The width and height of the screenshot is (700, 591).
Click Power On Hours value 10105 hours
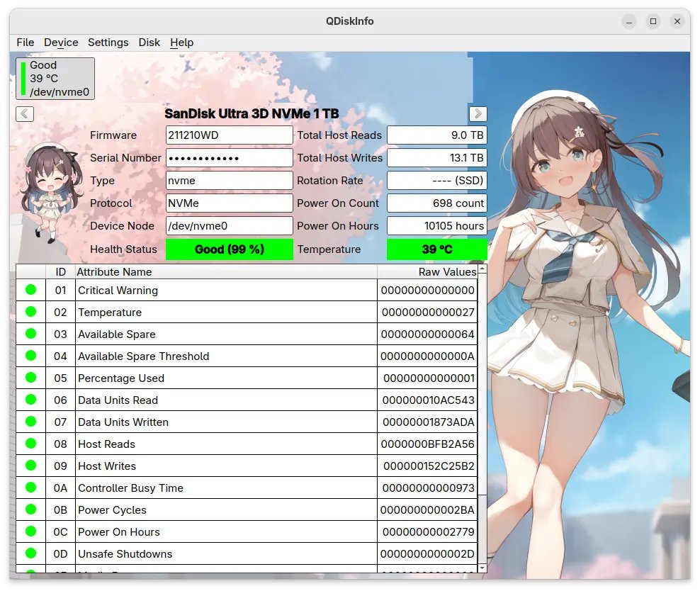pos(436,226)
